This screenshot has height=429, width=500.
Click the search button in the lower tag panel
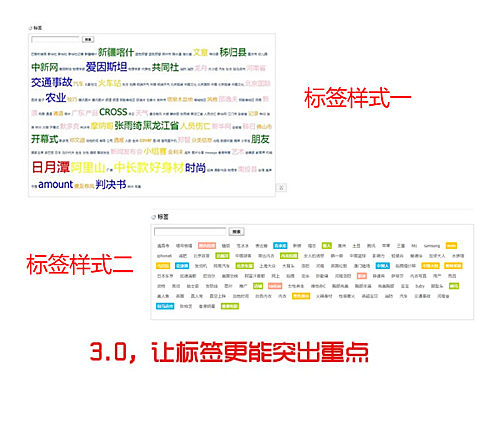pos(236,231)
